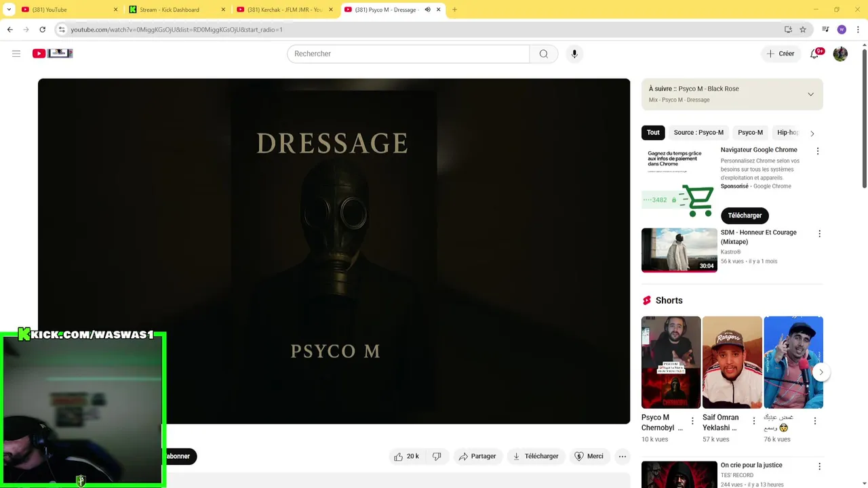Open the Navigateur Google Chrome ad title
The width and height of the screenshot is (868, 488).
[759, 150]
